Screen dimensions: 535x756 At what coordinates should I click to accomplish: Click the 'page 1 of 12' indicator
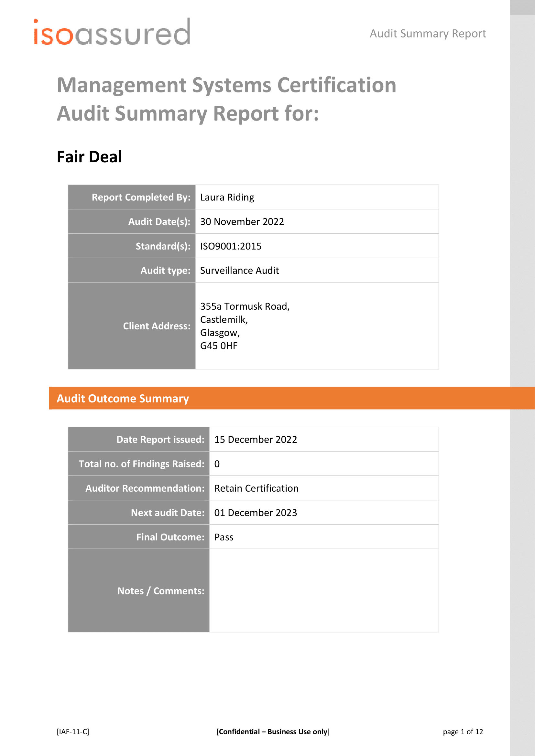[463, 732]
